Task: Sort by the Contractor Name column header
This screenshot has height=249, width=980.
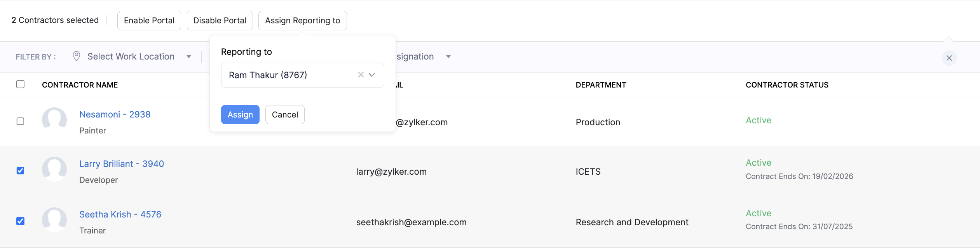Action: 80,84
